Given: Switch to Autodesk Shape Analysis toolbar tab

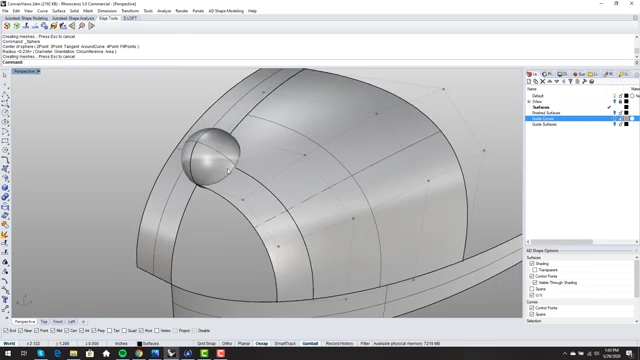Looking at the screenshot, I should 73,18.
